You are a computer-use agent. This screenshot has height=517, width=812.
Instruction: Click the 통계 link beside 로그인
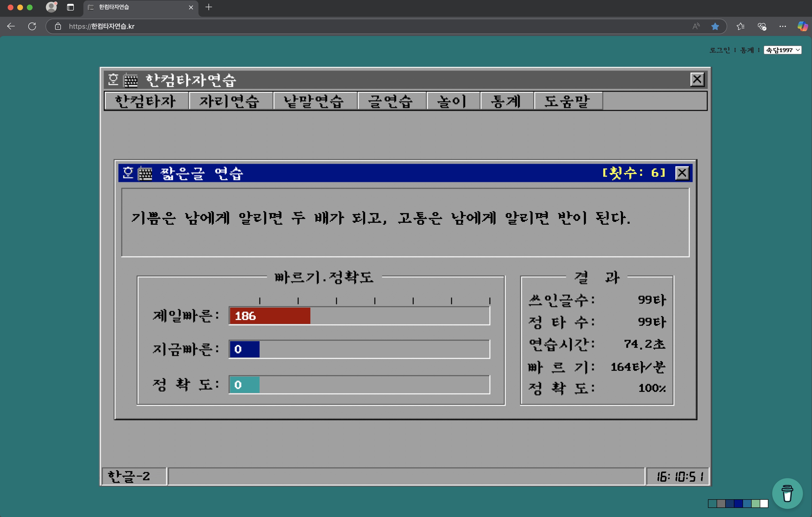point(747,50)
